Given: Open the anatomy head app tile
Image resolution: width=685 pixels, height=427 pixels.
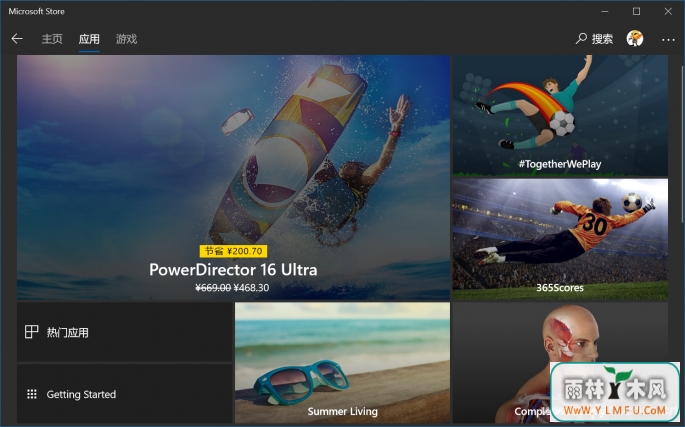Looking at the screenshot, I should click(560, 363).
